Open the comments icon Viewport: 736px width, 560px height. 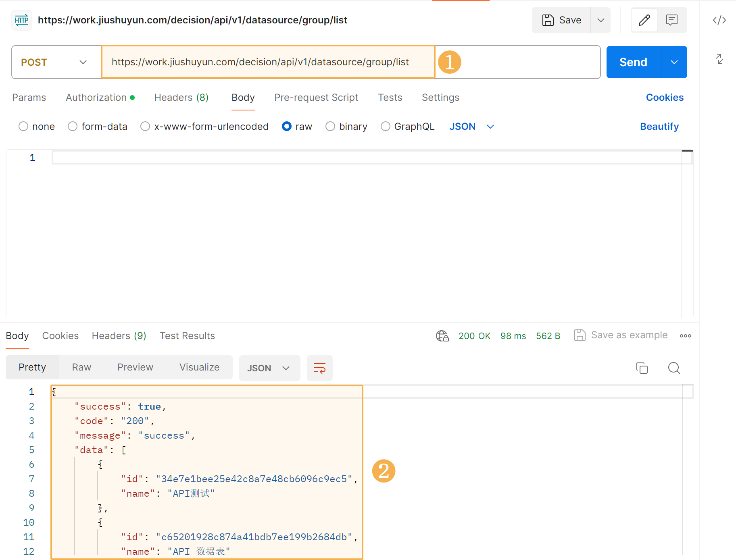(x=671, y=20)
